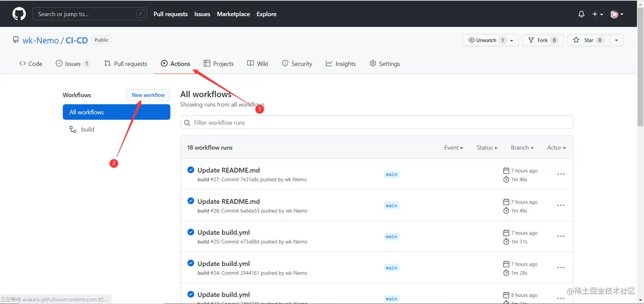The height and width of the screenshot is (304, 644).
Task: Click the success check icon for build #26
Action: click(191, 201)
